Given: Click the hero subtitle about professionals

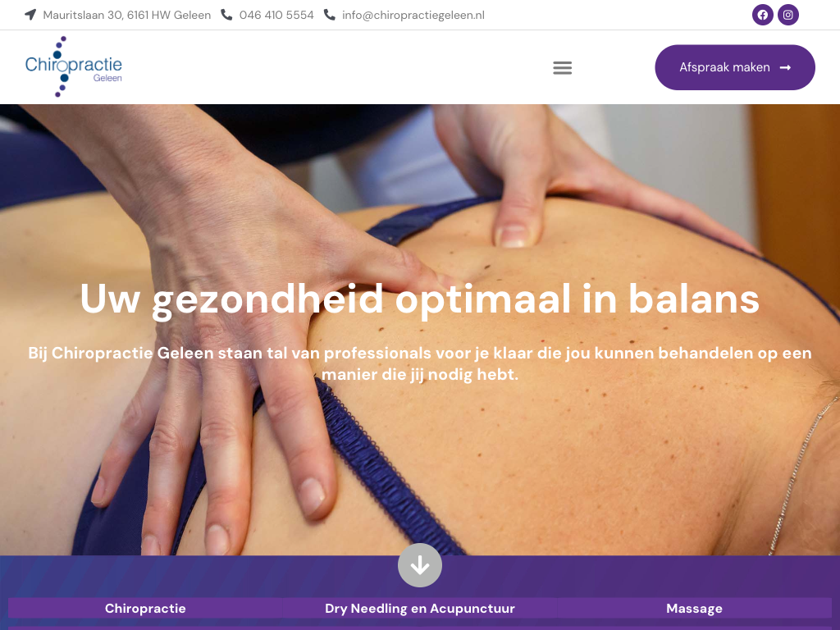Looking at the screenshot, I should coord(420,363).
